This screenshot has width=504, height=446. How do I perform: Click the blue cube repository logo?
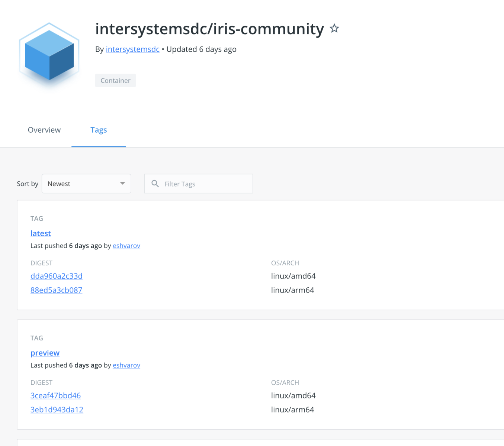49,55
